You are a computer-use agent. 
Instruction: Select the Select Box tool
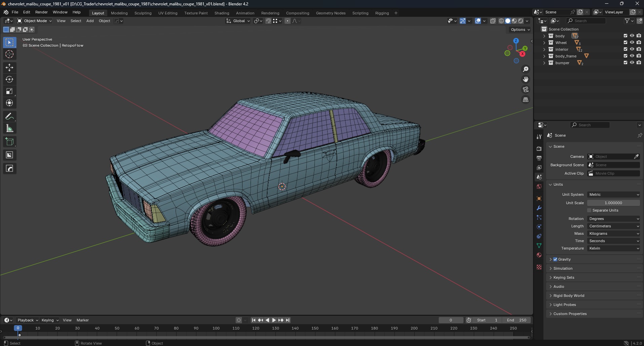coord(9,42)
